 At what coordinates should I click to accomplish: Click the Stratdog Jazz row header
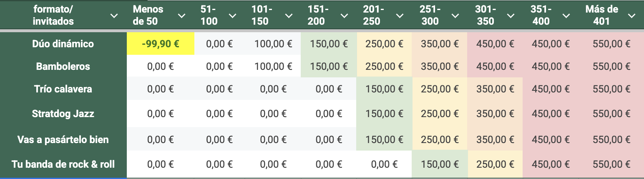(63, 113)
